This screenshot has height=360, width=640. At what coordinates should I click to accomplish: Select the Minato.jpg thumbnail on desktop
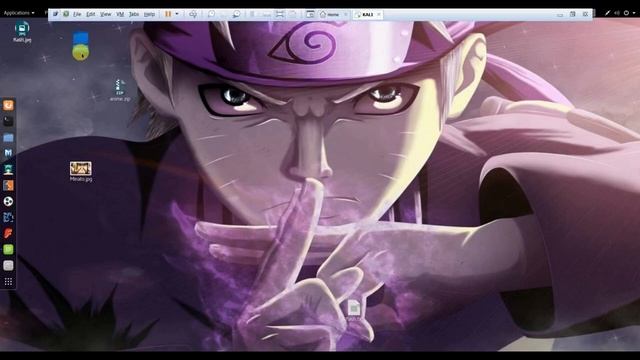pyautogui.click(x=81, y=171)
